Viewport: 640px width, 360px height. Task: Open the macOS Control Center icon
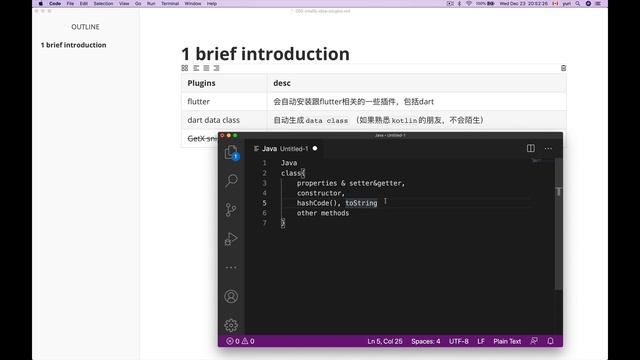pos(598,3)
